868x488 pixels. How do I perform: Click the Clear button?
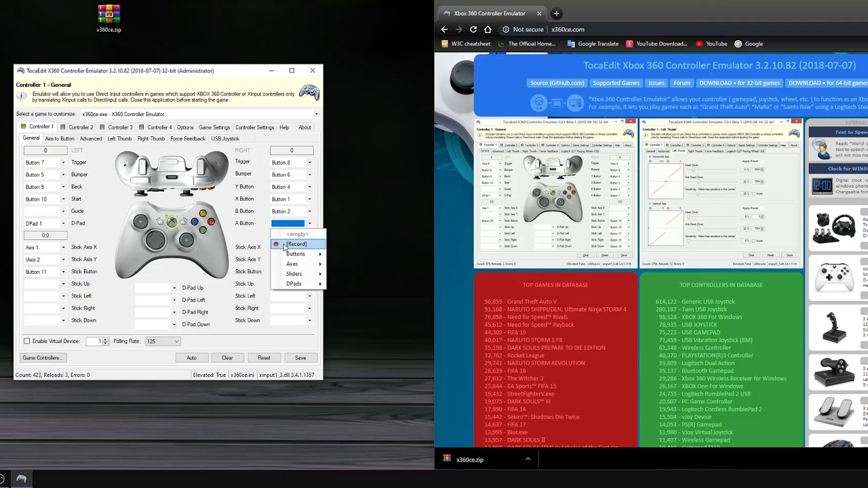tap(227, 358)
